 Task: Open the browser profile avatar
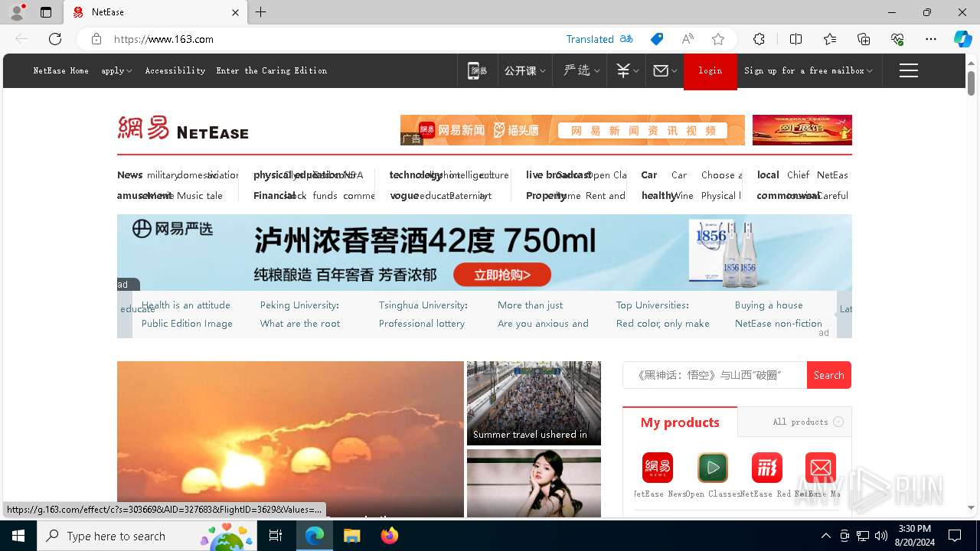coord(17,12)
